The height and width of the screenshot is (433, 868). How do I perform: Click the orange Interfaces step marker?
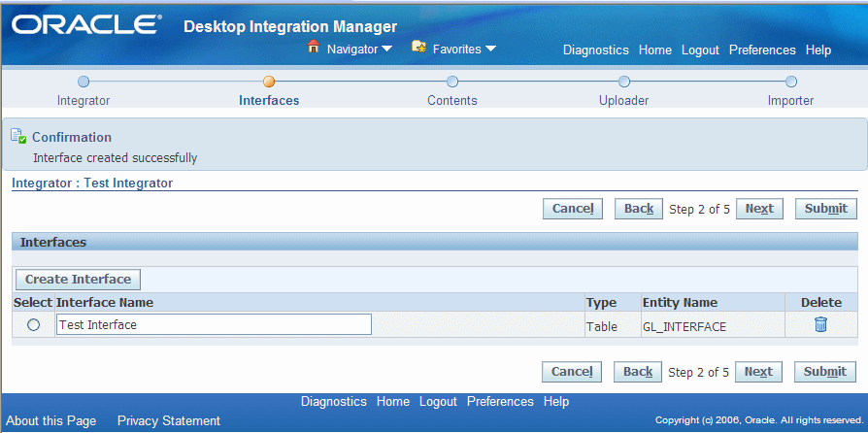[269, 82]
